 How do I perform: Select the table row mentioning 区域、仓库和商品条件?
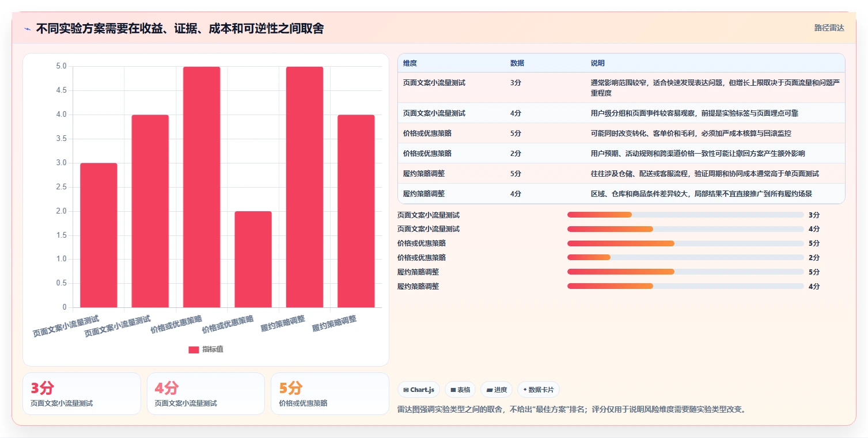(621, 194)
